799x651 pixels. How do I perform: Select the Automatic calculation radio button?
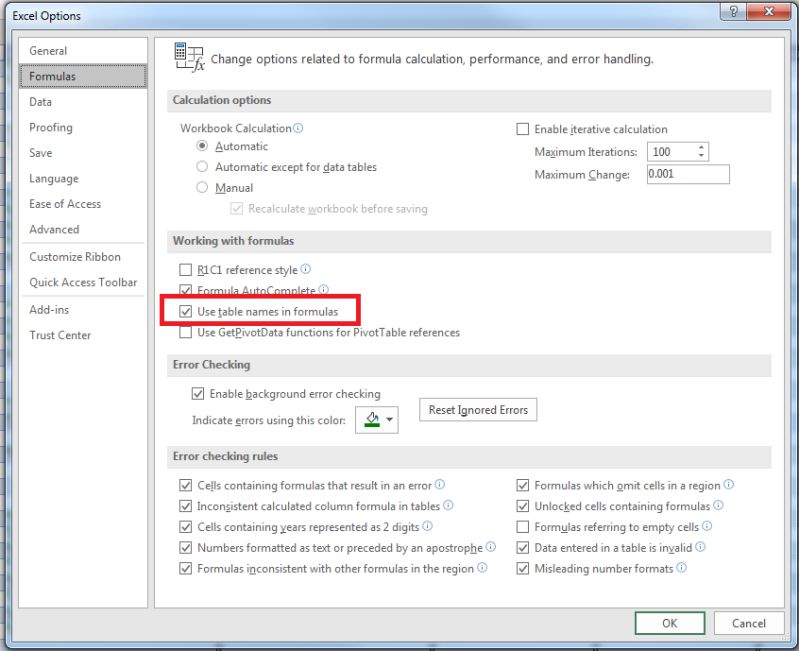pos(202,146)
